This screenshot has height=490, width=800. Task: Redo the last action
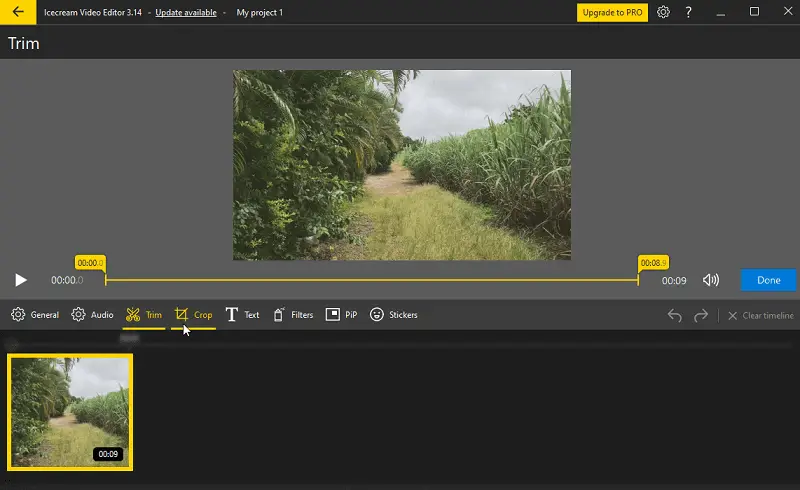point(701,315)
